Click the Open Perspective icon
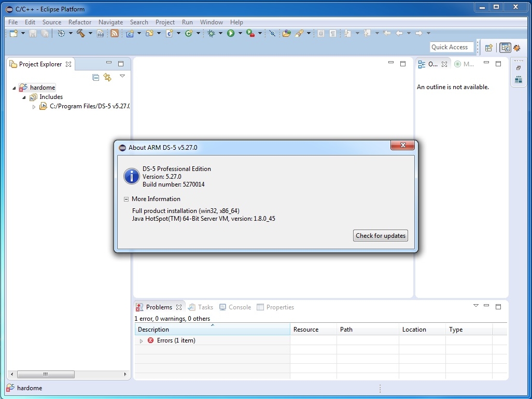Image resolution: width=532 pixels, height=399 pixels. coord(488,48)
